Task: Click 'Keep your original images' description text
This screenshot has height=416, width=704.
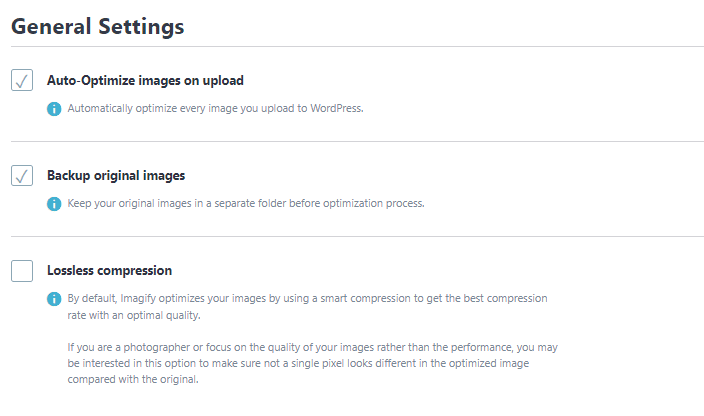Action: tap(245, 203)
